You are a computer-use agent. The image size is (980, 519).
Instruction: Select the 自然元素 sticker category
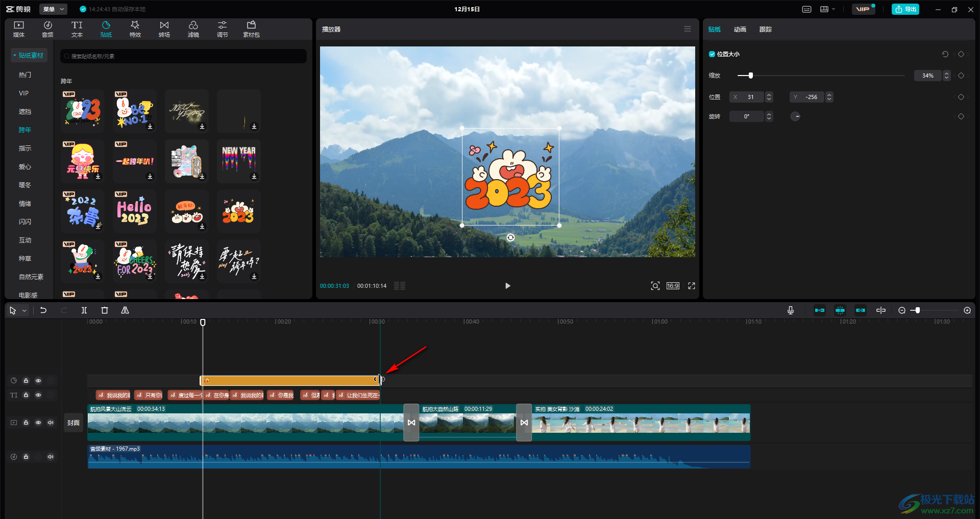[x=31, y=277]
